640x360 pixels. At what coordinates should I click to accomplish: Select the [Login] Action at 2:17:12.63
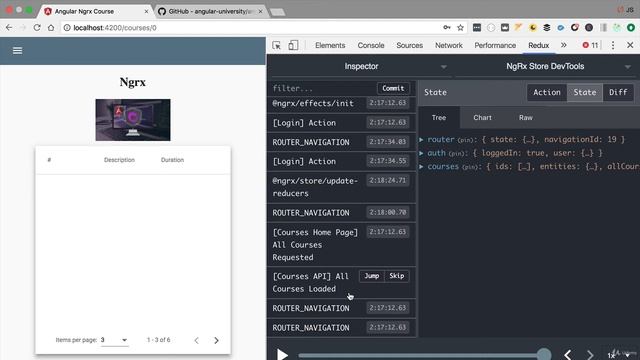341,123
